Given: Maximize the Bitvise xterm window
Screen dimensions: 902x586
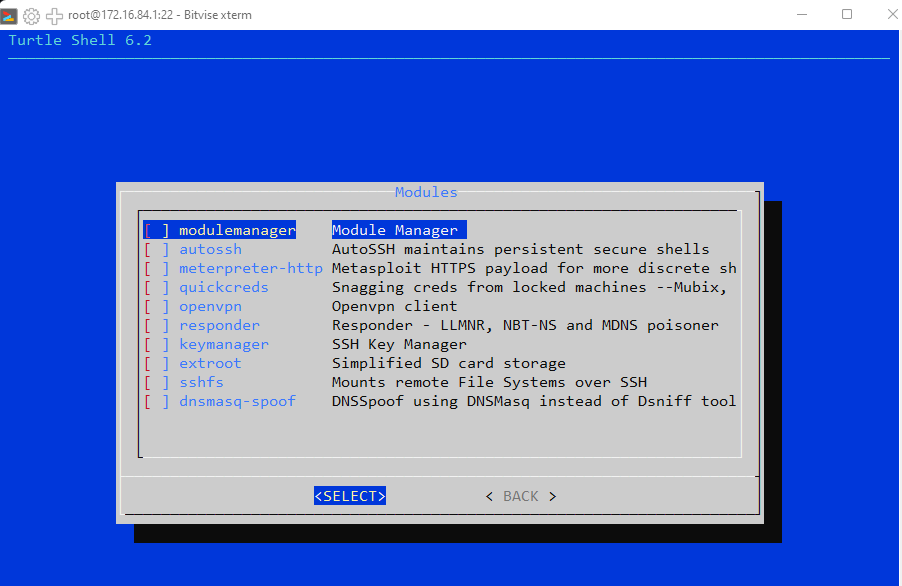Looking at the screenshot, I should [847, 14].
